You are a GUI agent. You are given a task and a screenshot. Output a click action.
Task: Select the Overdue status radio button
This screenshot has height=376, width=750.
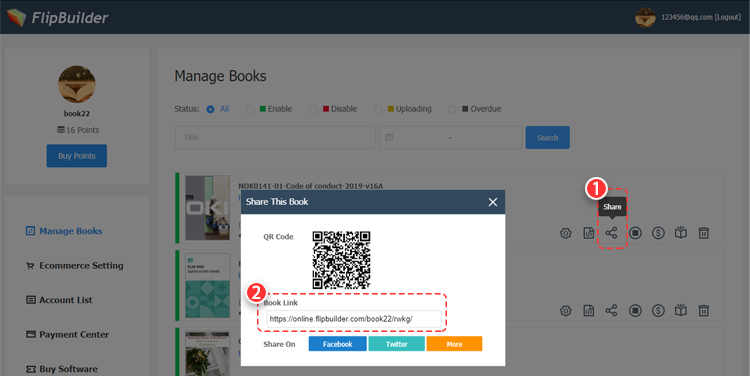452,109
